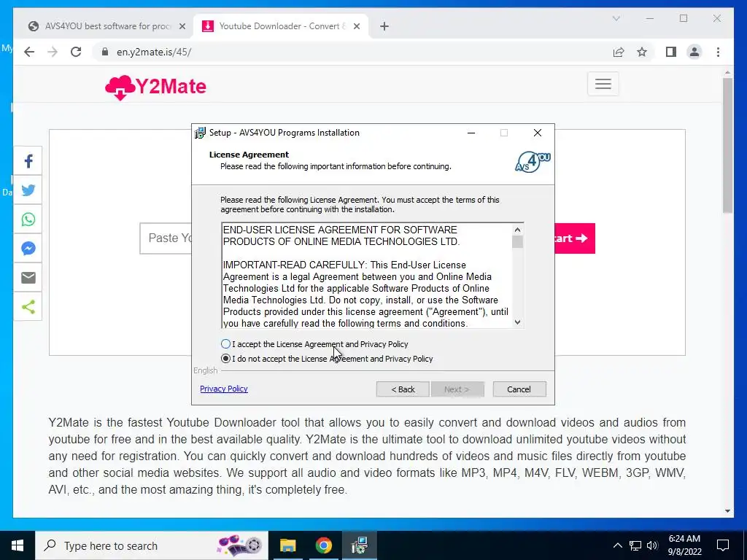
Task: Click the AVS4YOU logo in installer
Action: point(533,162)
